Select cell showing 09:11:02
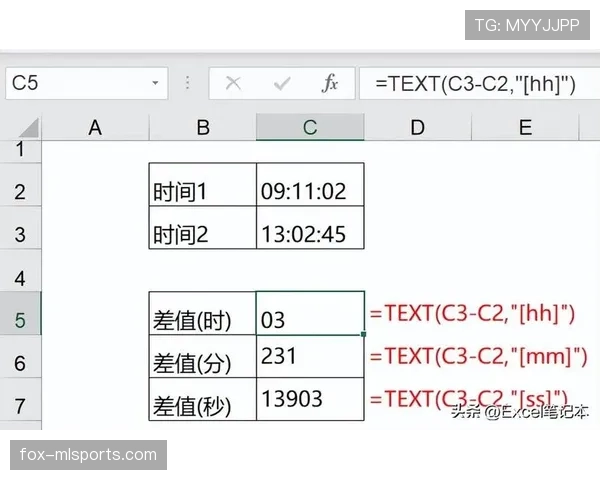The image size is (600, 480). click(x=310, y=184)
